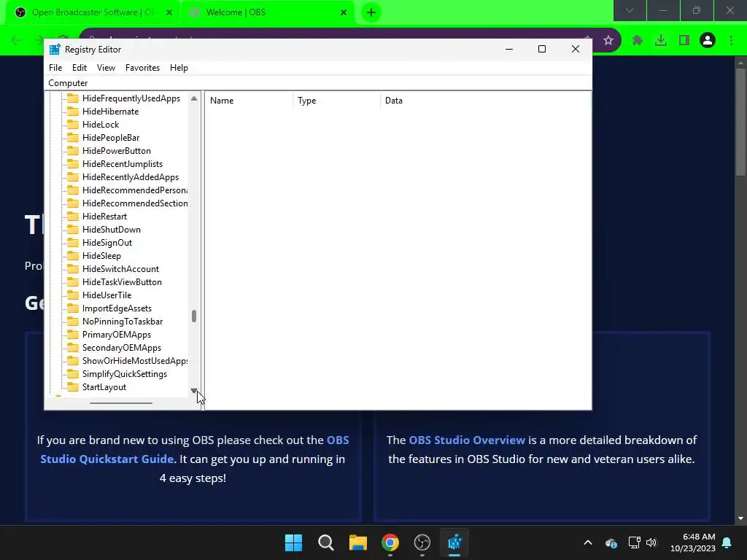The image size is (747, 560).
Task: Select the HideTaskViewButton key
Action: point(122,282)
